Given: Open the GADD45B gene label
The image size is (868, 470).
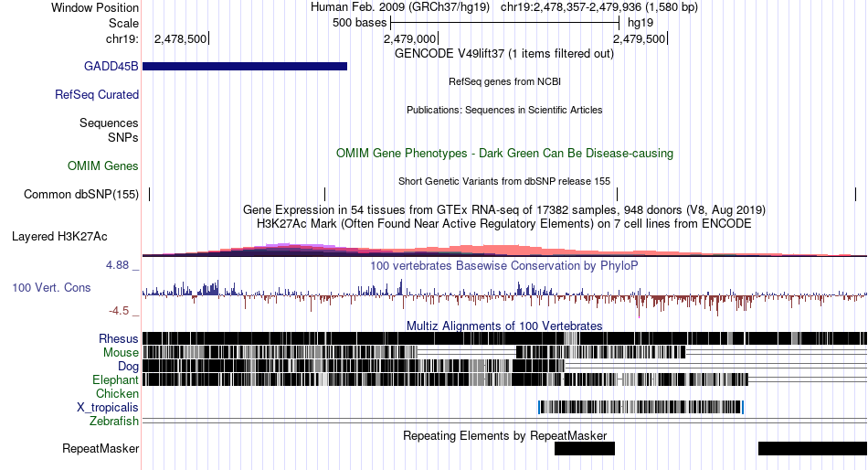Looking at the screenshot, I should [111, 67].
